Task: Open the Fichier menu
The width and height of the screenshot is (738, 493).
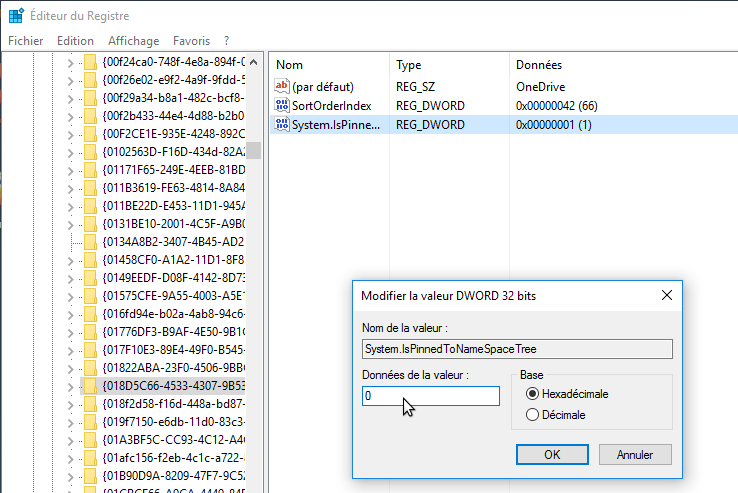Action: 26,41
